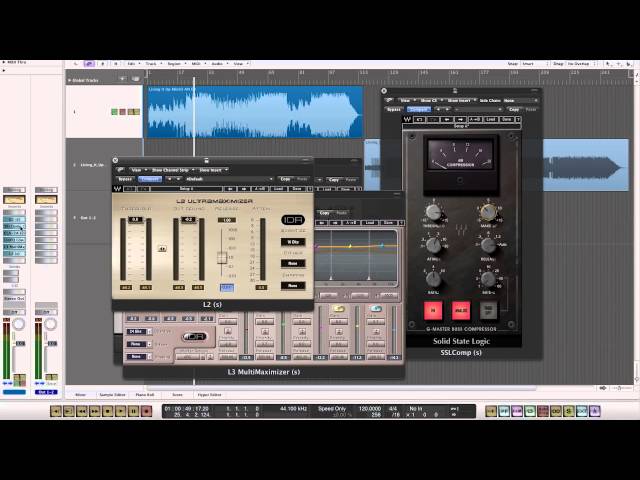Click the leftmost yellow transport mode button

click(x=491, y=411)
